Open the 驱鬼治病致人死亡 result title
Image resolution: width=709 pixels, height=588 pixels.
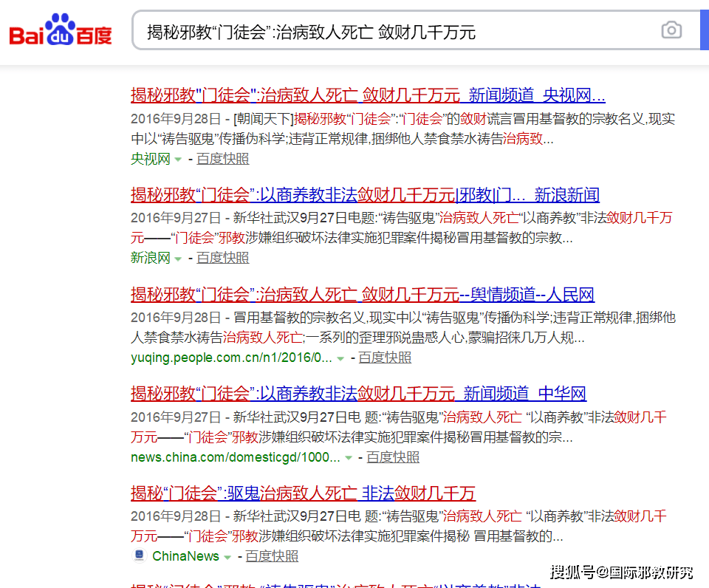click(303, 493)
